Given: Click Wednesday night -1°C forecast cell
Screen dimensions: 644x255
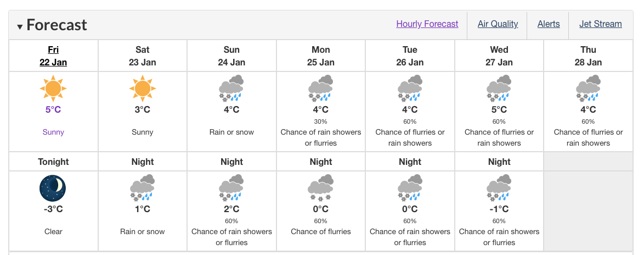Looking at the screenshot, I should pos(499,210).
